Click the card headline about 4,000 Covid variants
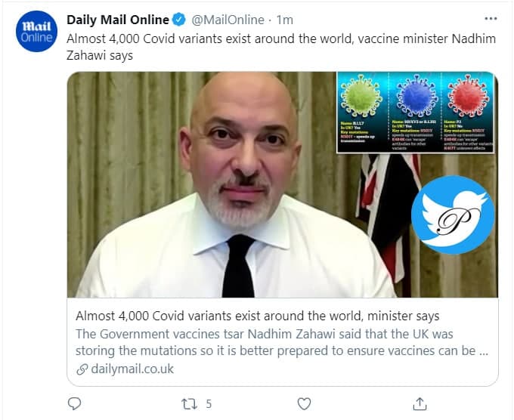514x420 pixels. (x=257, y=317)
